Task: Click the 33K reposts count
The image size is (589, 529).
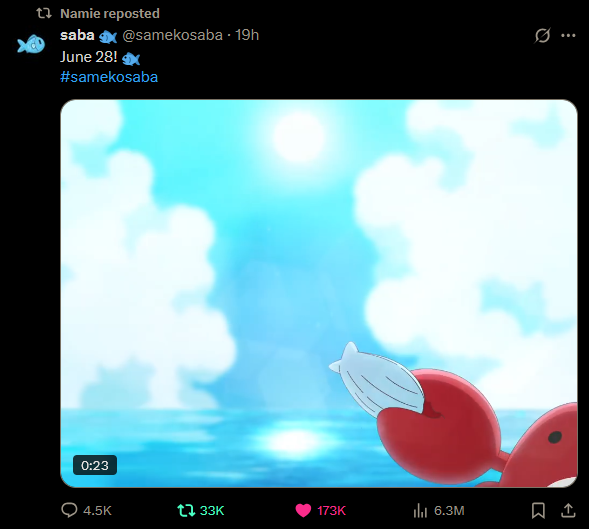Action: [212, 511]
